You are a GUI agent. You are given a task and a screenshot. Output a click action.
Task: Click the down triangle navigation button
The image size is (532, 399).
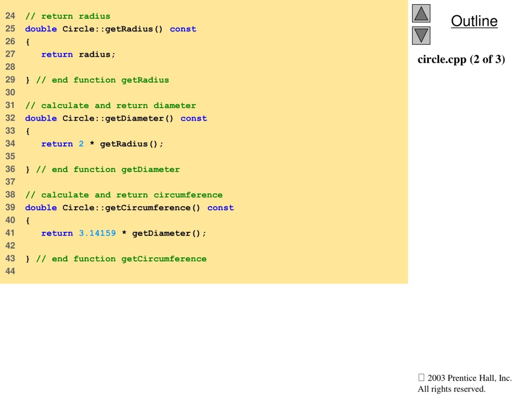pos(421,36)
